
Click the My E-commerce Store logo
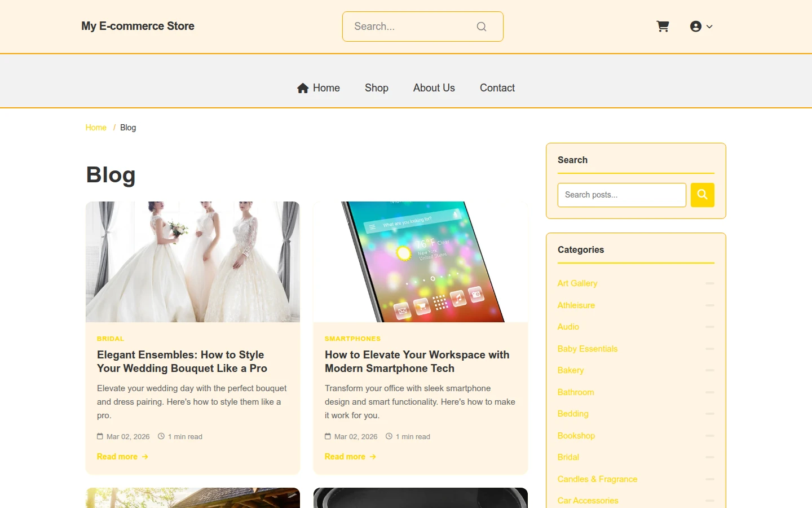138,26
